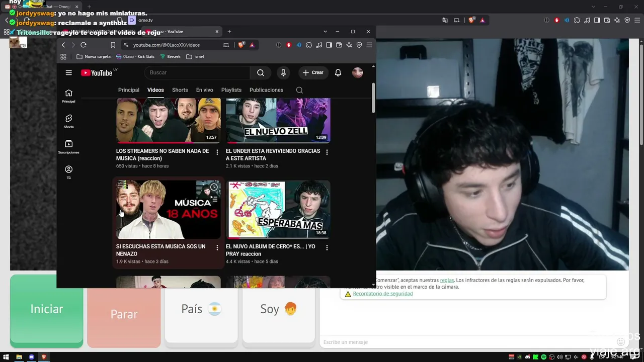
Task: Open Brave Wallet in the YouTube window
Action: click(339, 45)
